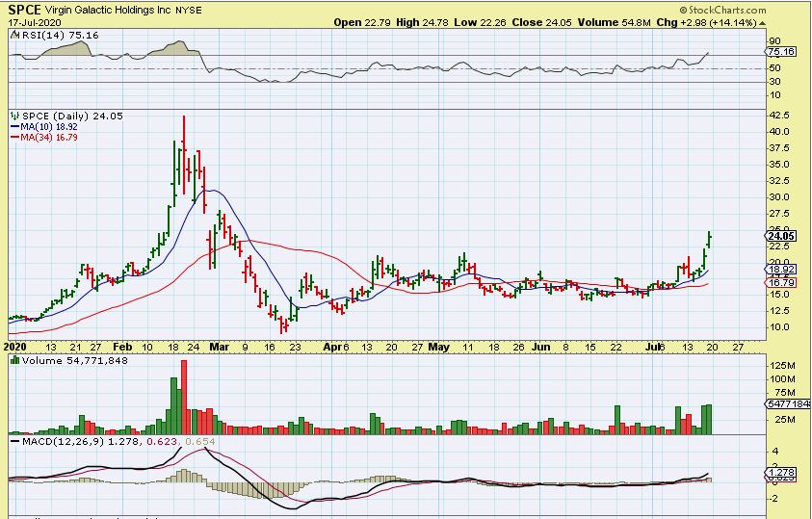Click the SPCE ticker symbol heading
812x519 pixels.
click(24, 10)
